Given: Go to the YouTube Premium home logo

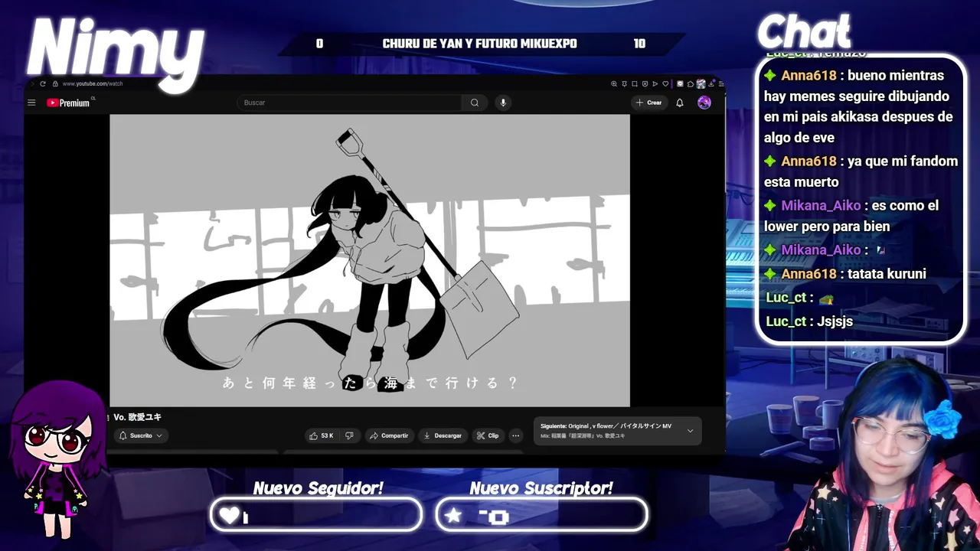Looking at the screenshot, I should pos(69,103).
